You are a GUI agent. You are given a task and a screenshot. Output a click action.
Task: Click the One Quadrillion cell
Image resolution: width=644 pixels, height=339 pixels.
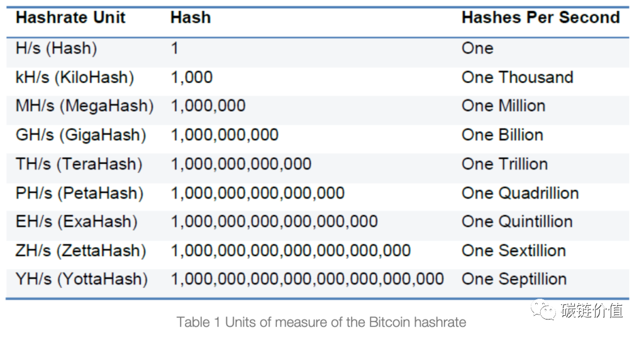tap(519, 192)
